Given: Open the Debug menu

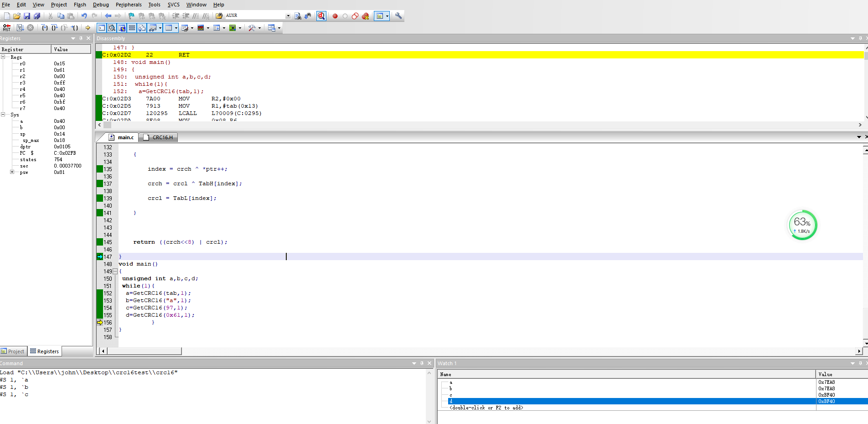Looking at the screenshot, I should click(101, 5).
